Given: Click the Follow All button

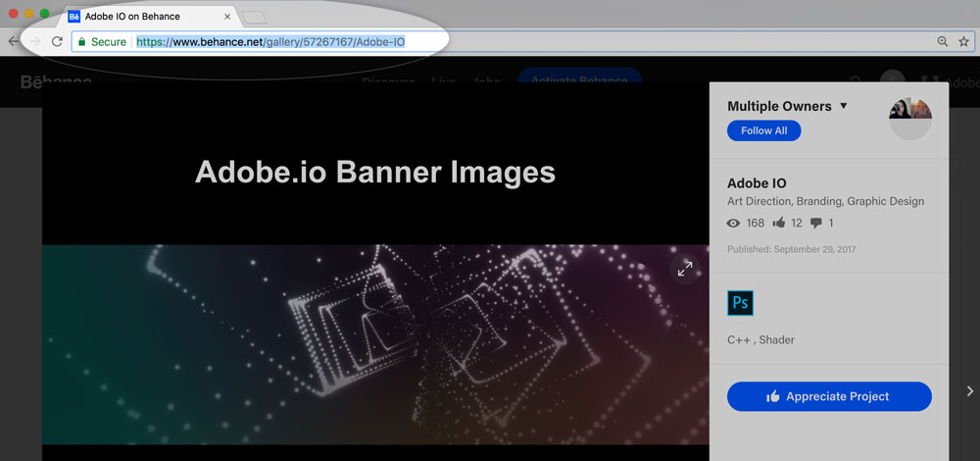Looking at the screenshot, I should [x=763, y=130].
